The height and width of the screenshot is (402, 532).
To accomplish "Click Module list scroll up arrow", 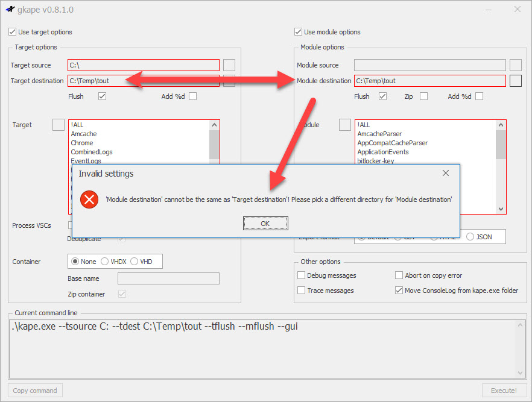I will (x=501, y=125).
